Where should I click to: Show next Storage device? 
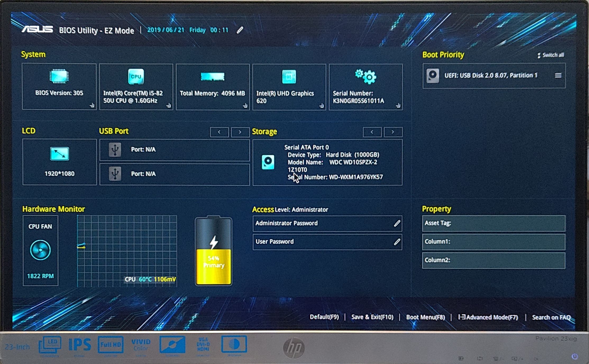[x=393, y=132]
